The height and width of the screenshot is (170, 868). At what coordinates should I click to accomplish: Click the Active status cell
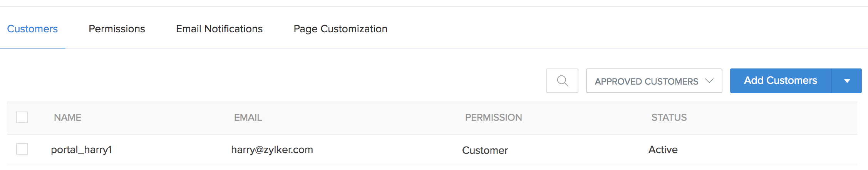663,150
